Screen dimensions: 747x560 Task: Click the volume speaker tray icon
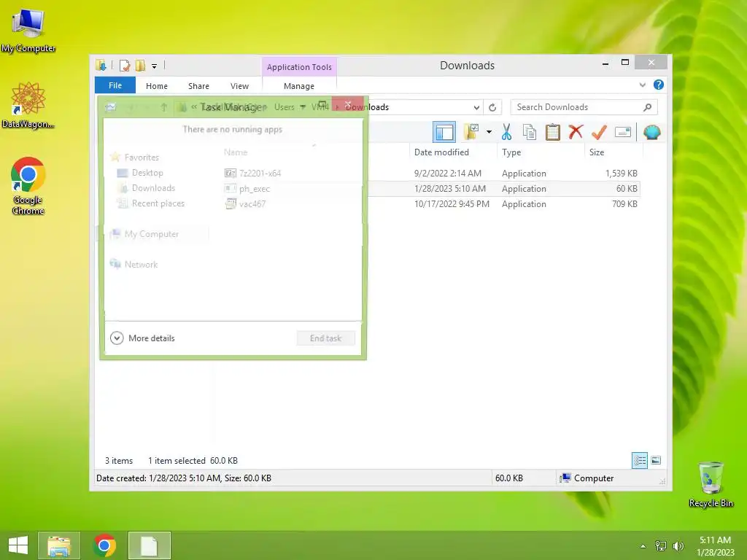pos(678,546)
